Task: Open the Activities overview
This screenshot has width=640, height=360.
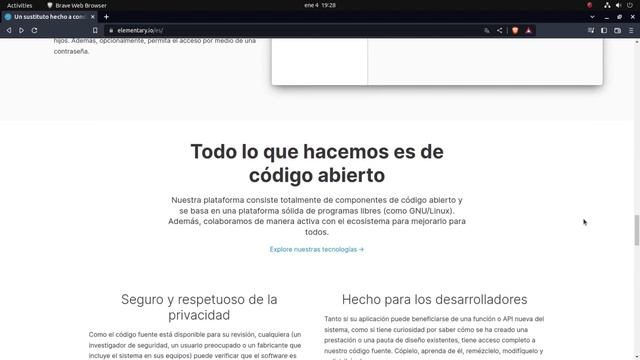Action: pyautogui.click(x=20, y=5)
